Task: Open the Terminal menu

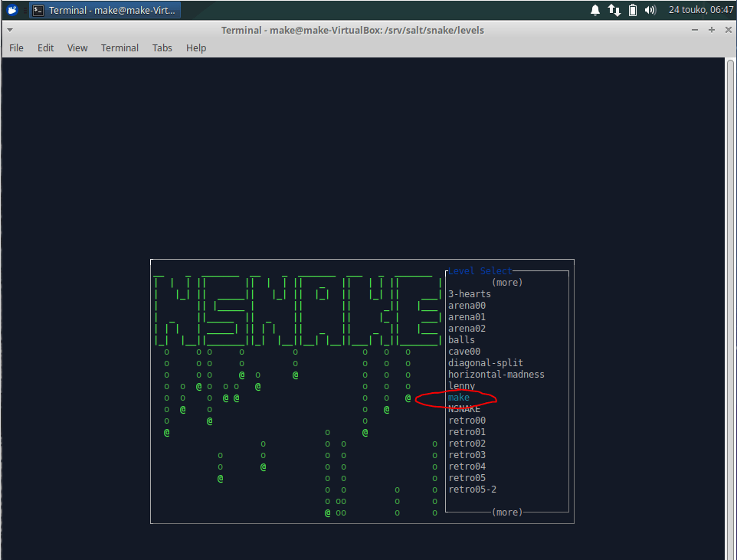Action: point(120,47)
